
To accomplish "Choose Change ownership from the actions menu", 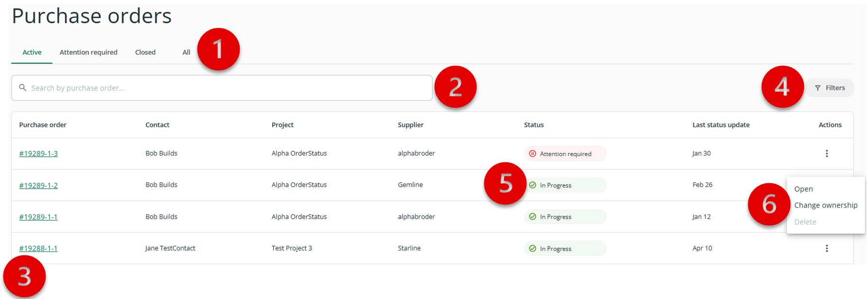I will (826, 205).
